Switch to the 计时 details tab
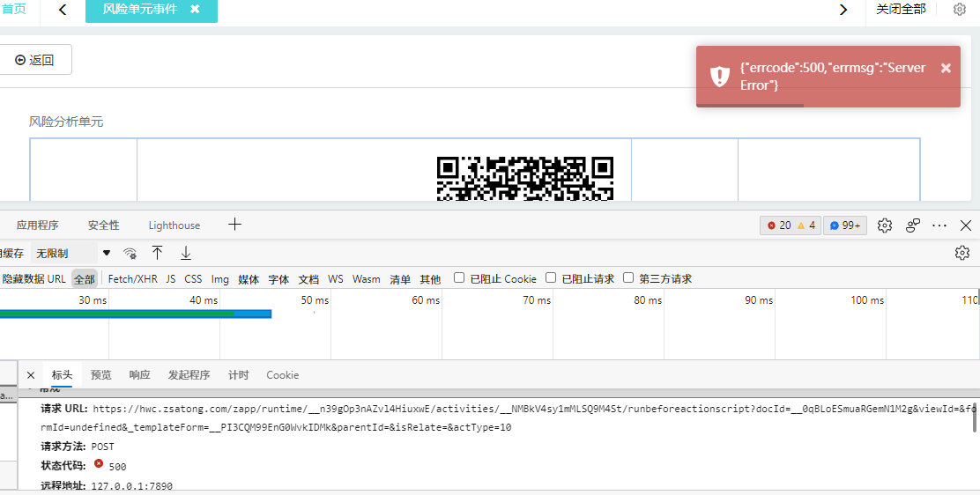Viewport: 980px width, 495px height. point(238,375)
